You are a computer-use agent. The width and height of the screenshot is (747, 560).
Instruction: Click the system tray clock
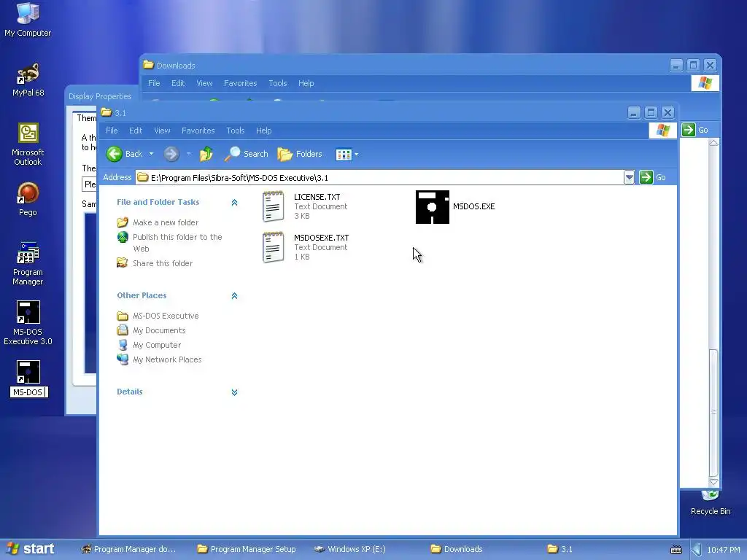(x=723, y=550)
